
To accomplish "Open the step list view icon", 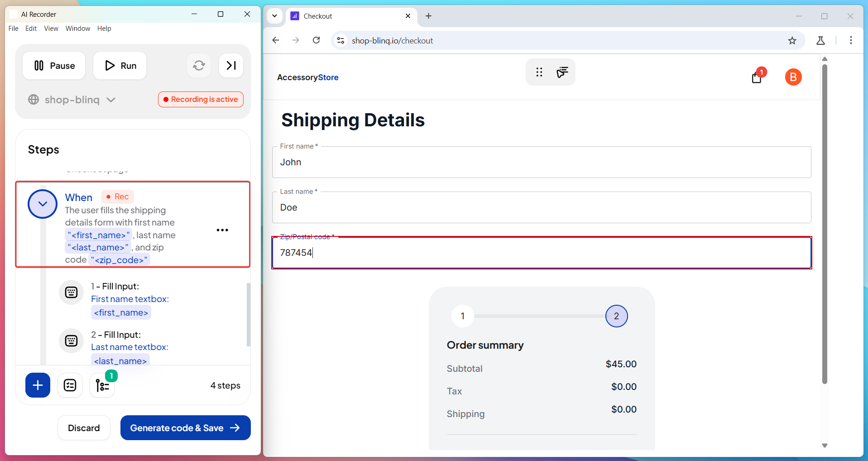I will pos(70,385).
